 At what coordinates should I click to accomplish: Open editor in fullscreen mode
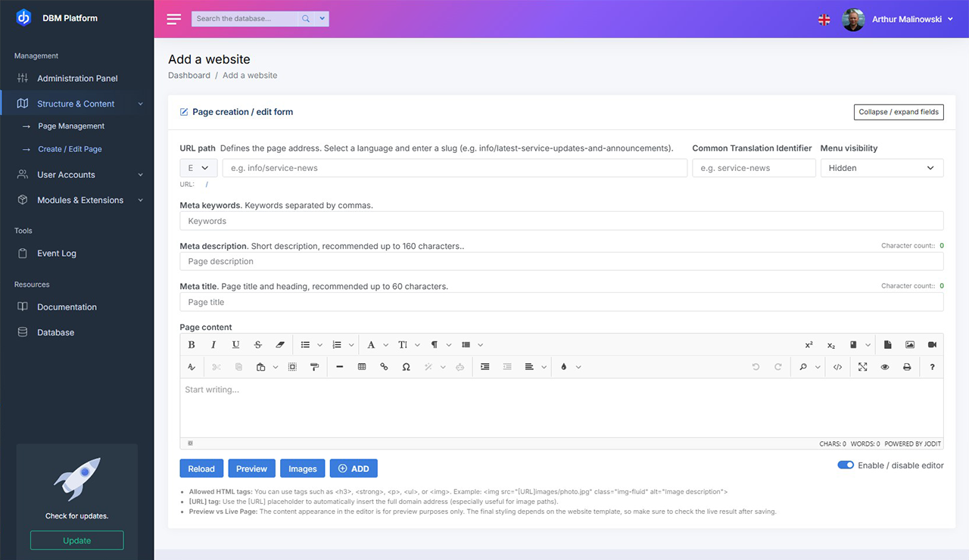862,367
